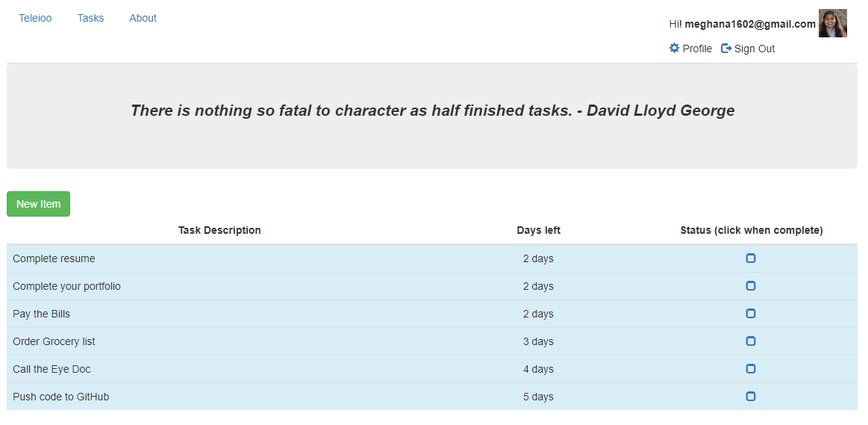Click the David Lloyd George quote banner
This screenshot has width=868, height=425.
[432, 111]
